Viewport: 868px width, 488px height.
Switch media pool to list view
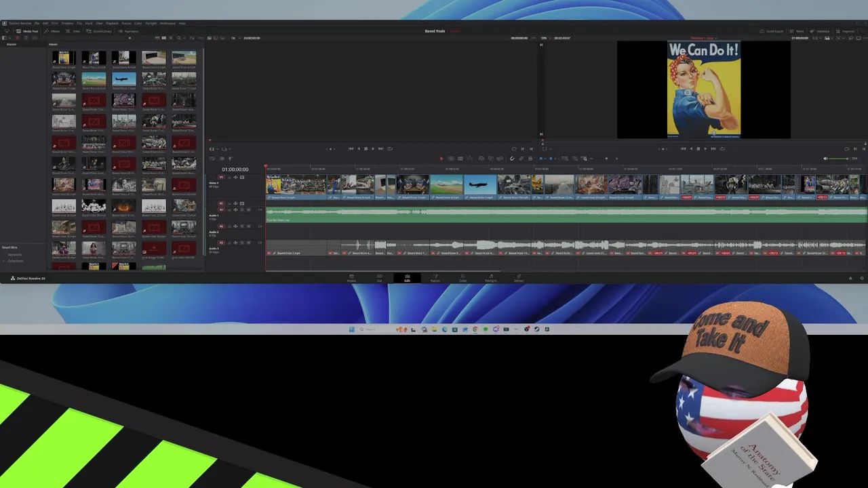point(171,38)
